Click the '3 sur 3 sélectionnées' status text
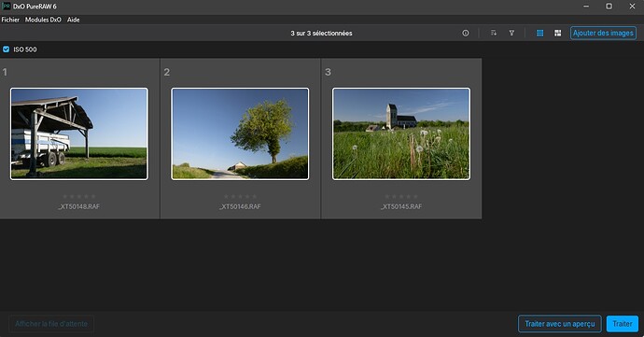 [x=321, y=34]
